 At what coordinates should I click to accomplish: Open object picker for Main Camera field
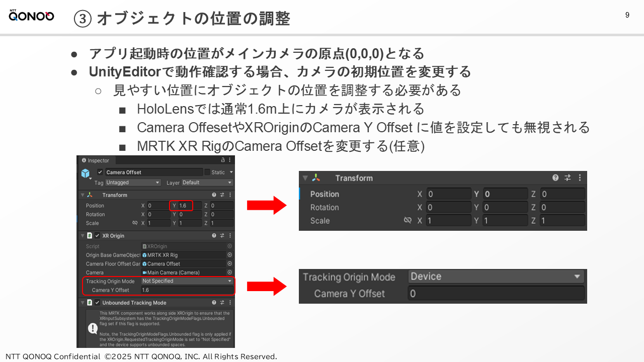click(x=230, y=273)
